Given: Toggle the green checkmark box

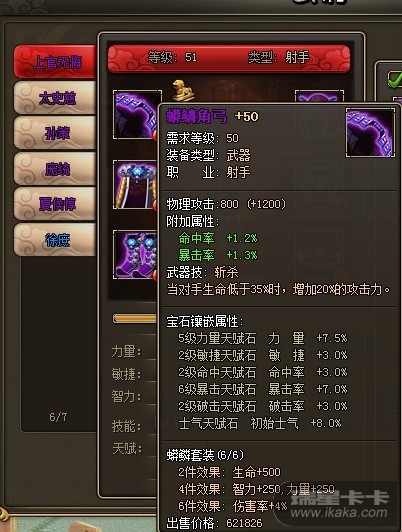Looking at the screenshot, I should (x=395, y=79).
